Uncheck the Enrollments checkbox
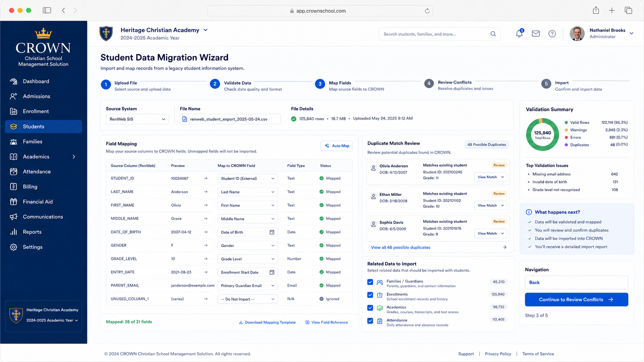 point(370,295)
